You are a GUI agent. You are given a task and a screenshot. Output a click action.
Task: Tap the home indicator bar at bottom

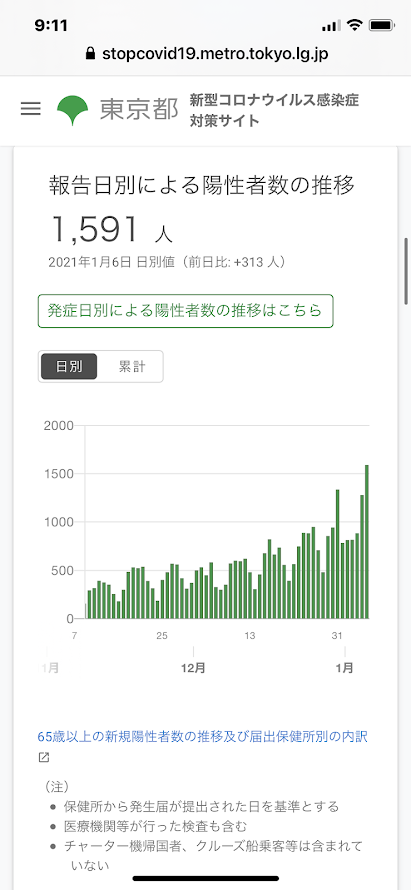coord(206,878)
